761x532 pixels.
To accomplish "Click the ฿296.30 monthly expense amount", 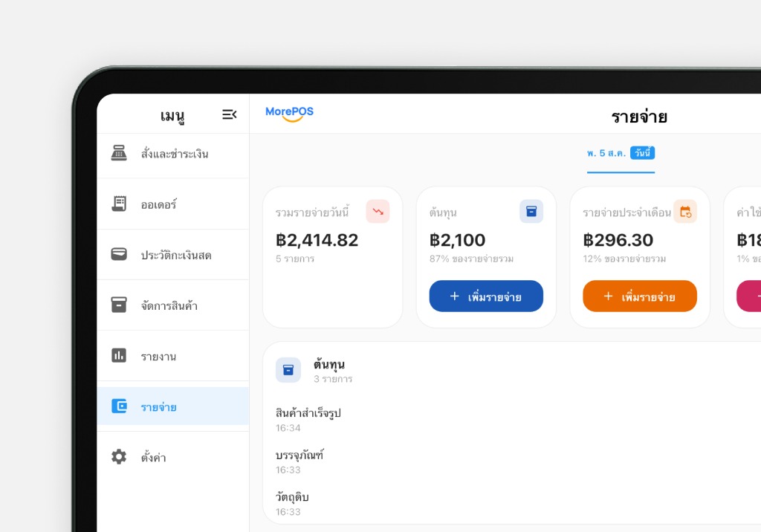I will [618, 240].
